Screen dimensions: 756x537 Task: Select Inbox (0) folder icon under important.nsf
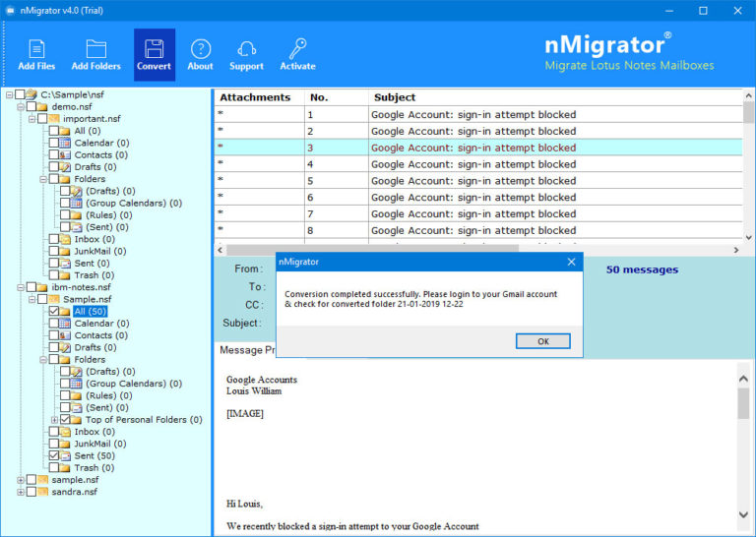pyautogui.click(x=65, y=239)
